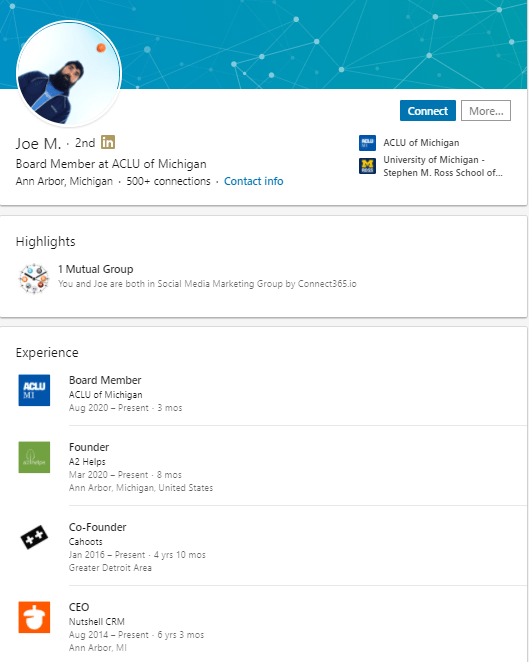529x662 pixels.
Task: View the circular profile photo
Action: coord(69,74)
